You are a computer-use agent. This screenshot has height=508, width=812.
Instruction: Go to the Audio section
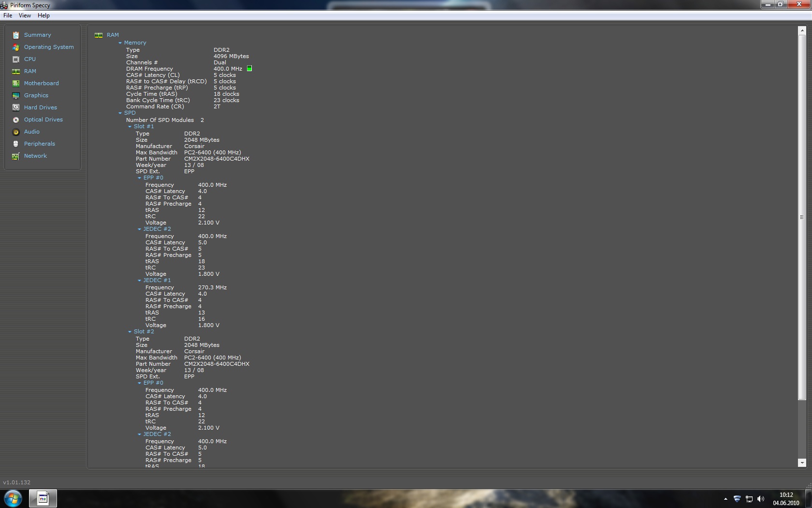[x=32, y=132]
